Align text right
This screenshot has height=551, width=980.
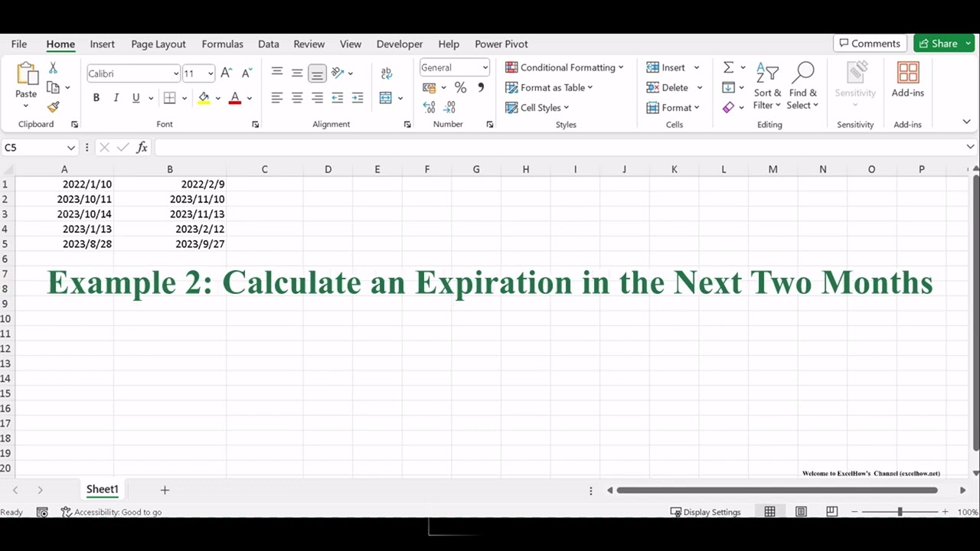point(317,98)
